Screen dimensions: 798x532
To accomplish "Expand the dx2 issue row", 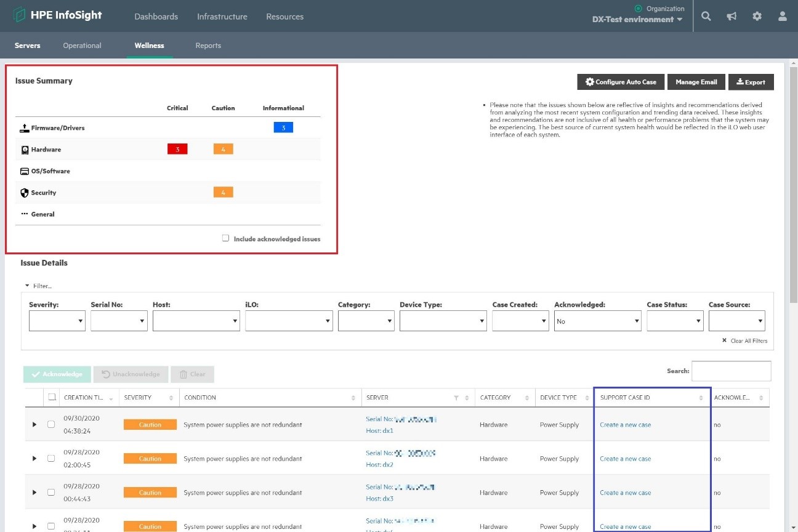I will pyautogui.click(x=34, y=458).
